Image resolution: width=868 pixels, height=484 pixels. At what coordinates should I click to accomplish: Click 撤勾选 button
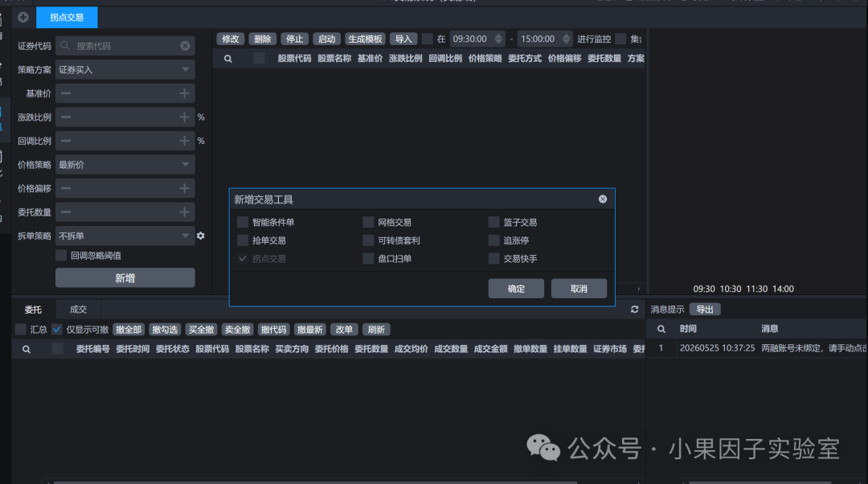tap(165, 330)
